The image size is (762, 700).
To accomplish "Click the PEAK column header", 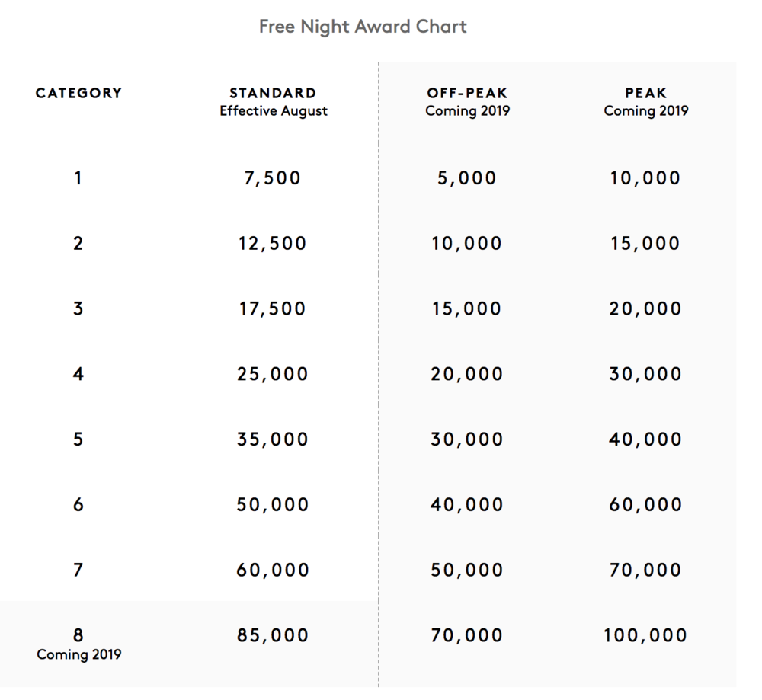I will (645, 94).
